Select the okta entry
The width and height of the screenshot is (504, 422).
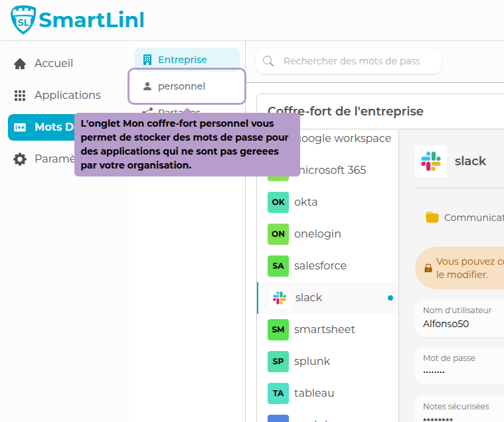click(305, 202)
